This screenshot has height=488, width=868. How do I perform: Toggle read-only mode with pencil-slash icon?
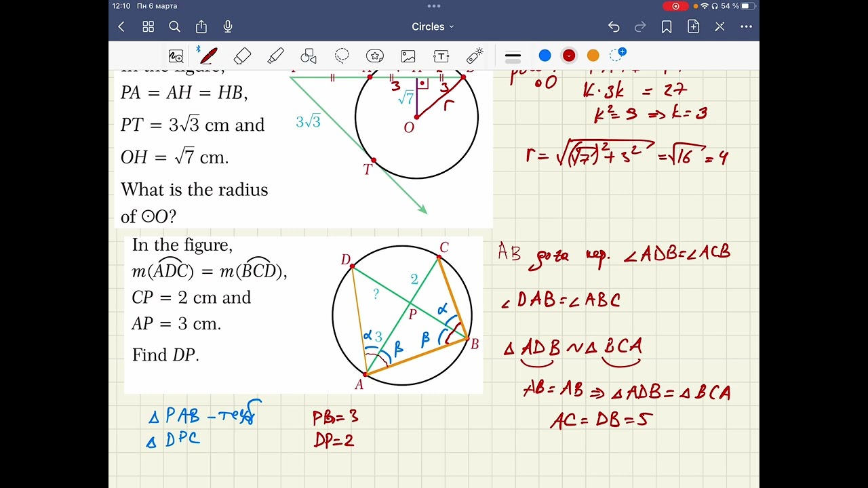(719, 26)
